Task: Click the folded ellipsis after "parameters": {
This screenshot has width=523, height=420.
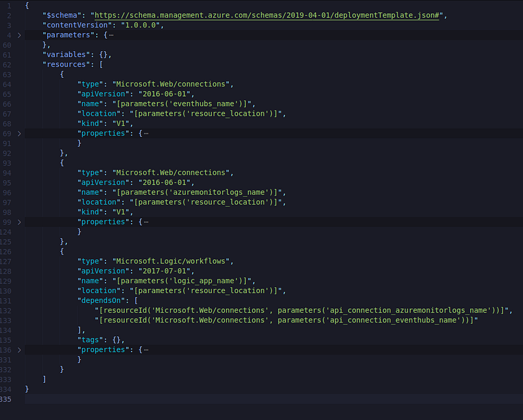Action: pyautogui.click(x=111, y=35)
